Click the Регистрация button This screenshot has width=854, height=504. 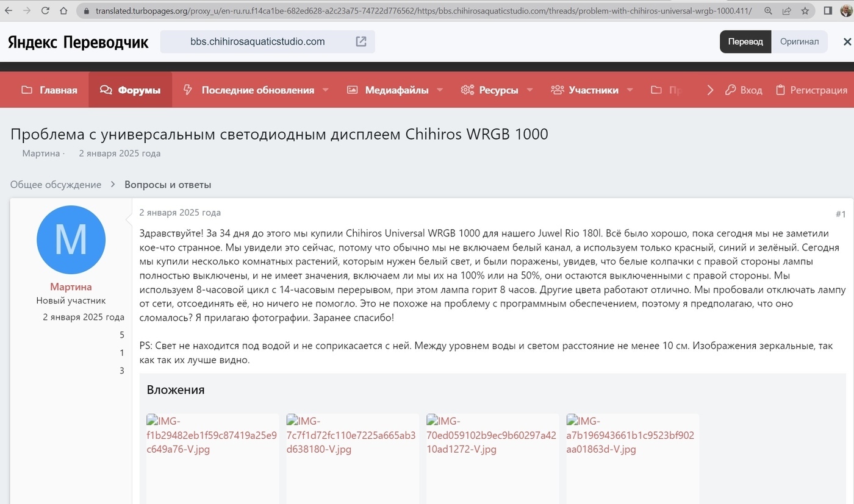811,90
